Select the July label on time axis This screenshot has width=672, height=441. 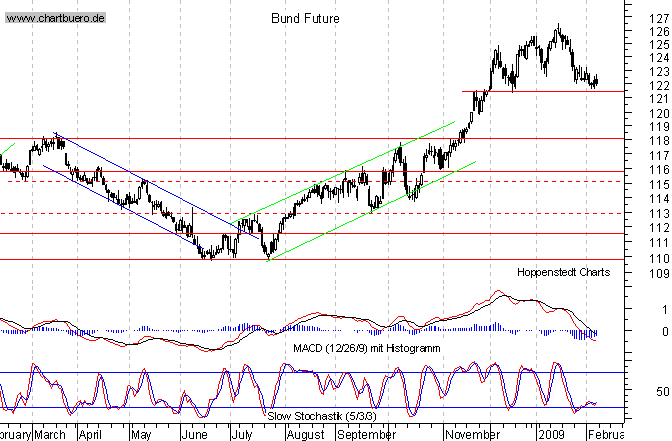point(242,435)
